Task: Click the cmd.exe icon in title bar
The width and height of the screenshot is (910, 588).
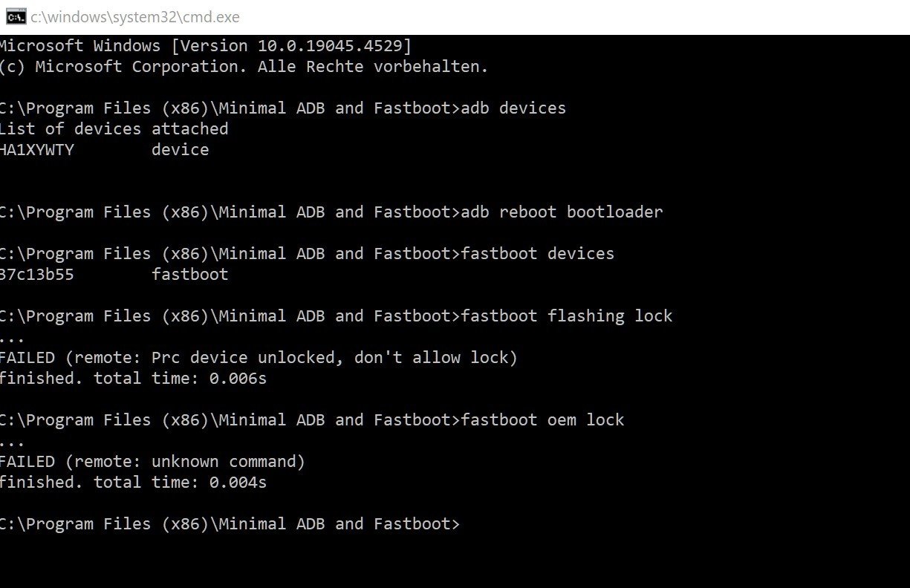Action: tap(15, 16)
